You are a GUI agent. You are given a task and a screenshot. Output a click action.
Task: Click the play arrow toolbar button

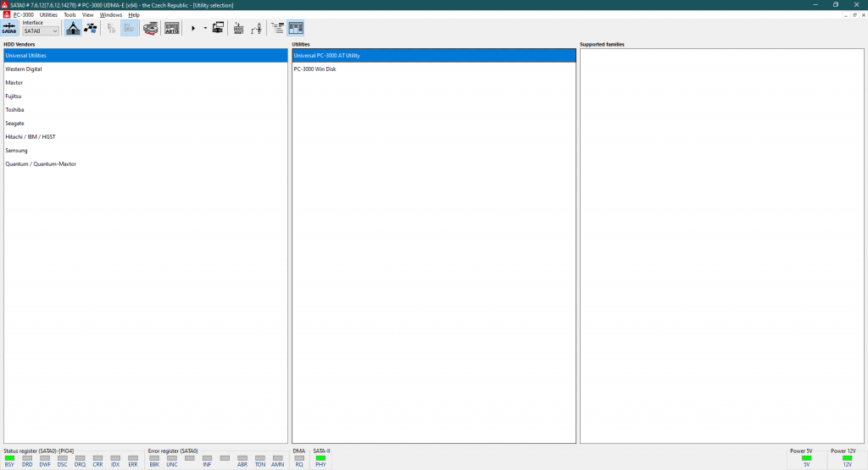pyautogui.click(x=193, y=28)
